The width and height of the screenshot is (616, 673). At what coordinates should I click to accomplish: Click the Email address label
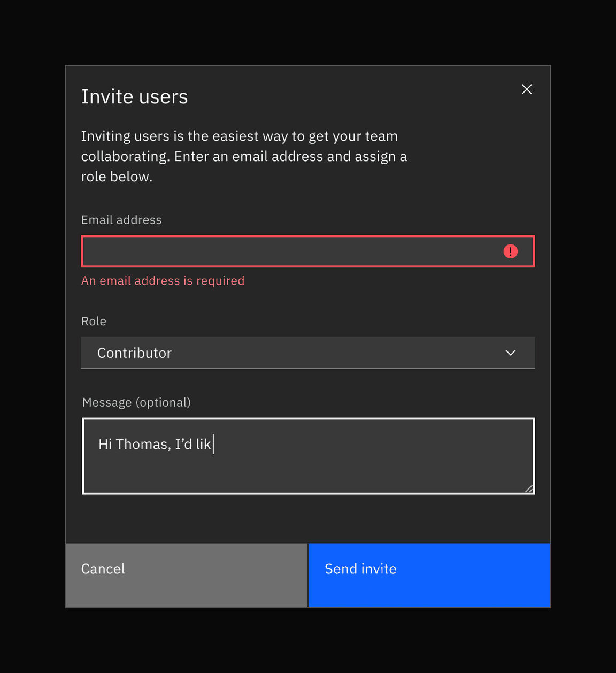tap(121, 219)
